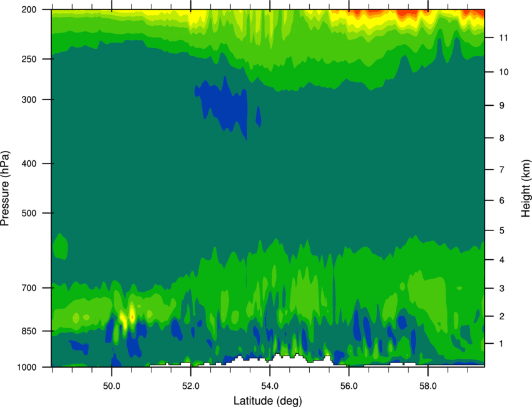Pick the 8 km height label
532x407 pixels.
[x=502, y=138]
